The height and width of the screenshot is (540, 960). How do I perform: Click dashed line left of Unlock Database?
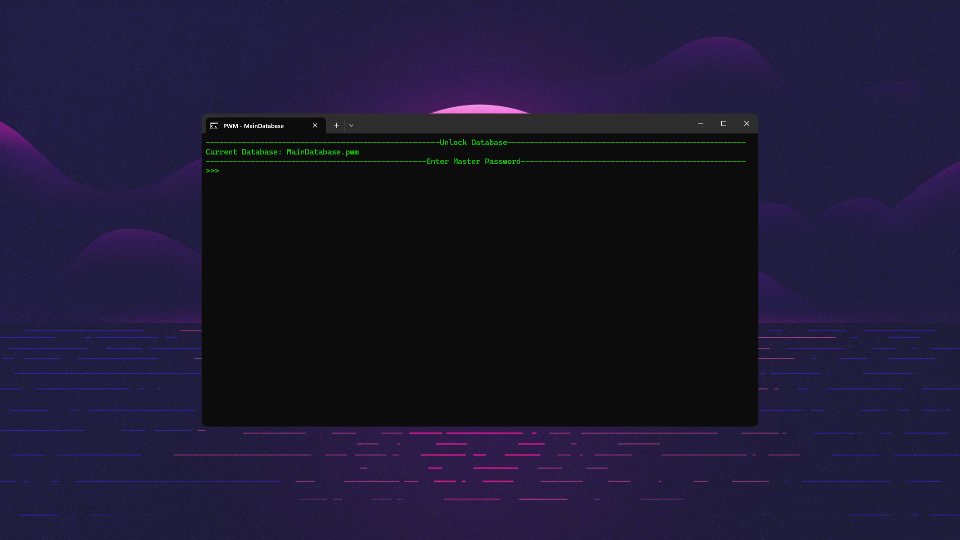320,143
